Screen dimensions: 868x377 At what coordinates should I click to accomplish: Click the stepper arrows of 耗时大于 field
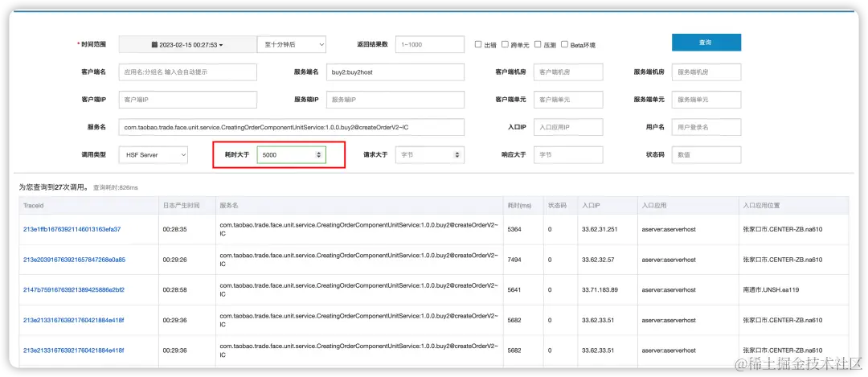pos(318,155)
